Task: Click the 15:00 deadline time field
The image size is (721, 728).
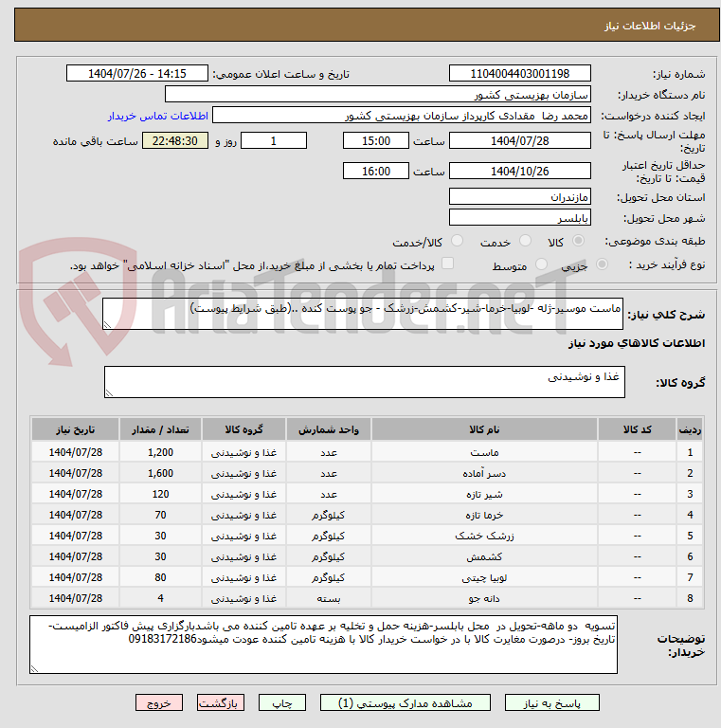Action: (x=376, y=140)
